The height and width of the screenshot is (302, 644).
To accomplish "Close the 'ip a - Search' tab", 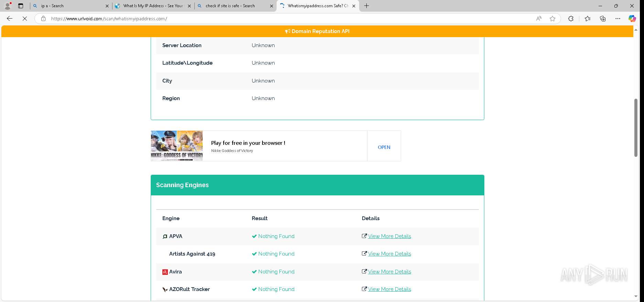I will [x=107, y=6].
